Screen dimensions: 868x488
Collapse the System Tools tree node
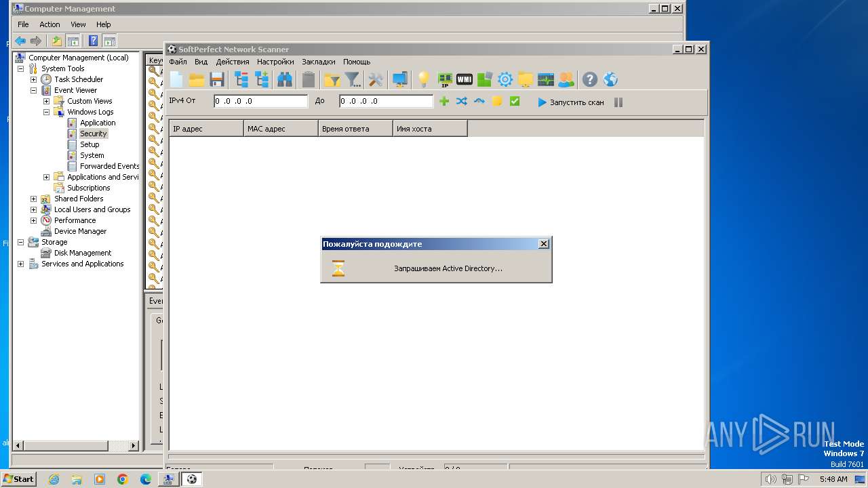tap(20, 68)
